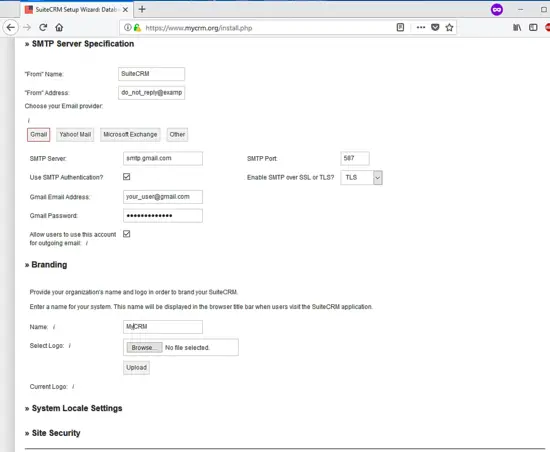Choose Yahoo! Mail as email provider

click(x=75, y=135)
